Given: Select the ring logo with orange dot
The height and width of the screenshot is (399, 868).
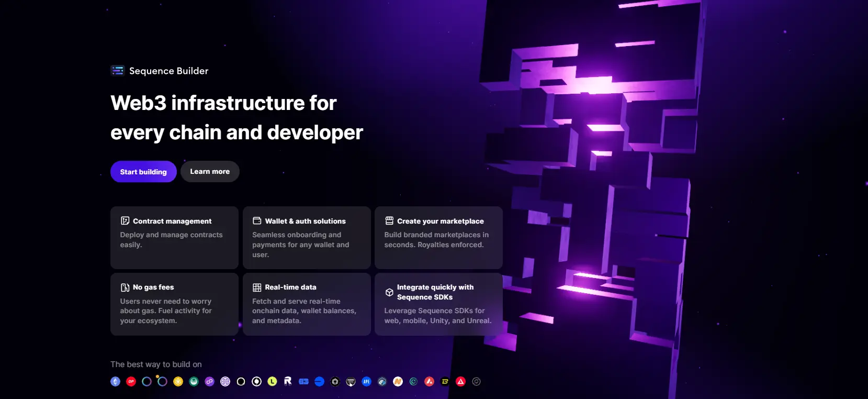Looking at the screenshot, I should coord(162,382).
